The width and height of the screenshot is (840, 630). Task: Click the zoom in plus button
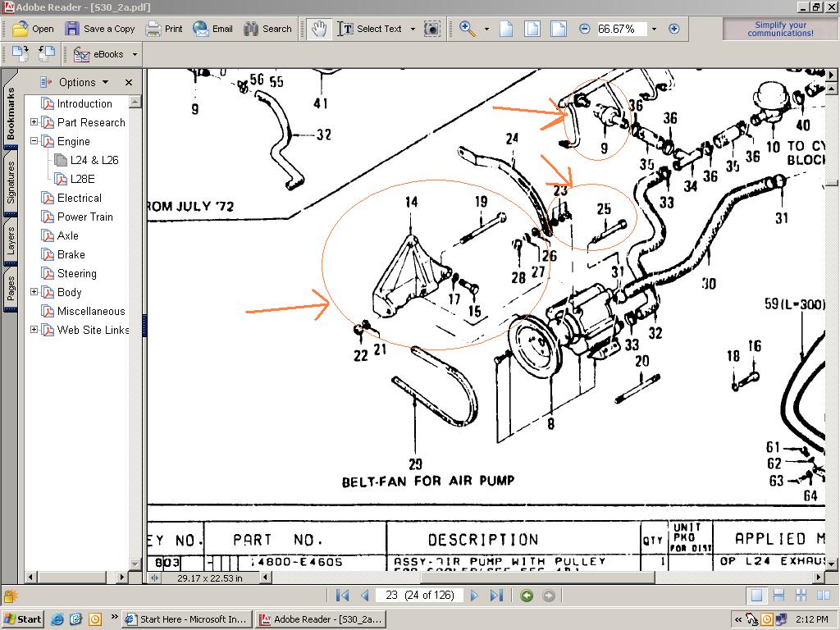674,29
